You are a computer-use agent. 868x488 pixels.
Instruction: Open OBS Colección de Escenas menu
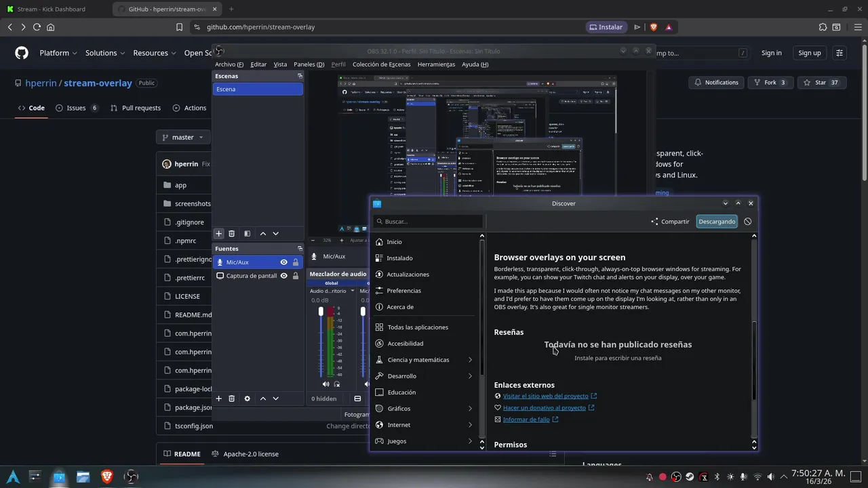coord(381,64)
